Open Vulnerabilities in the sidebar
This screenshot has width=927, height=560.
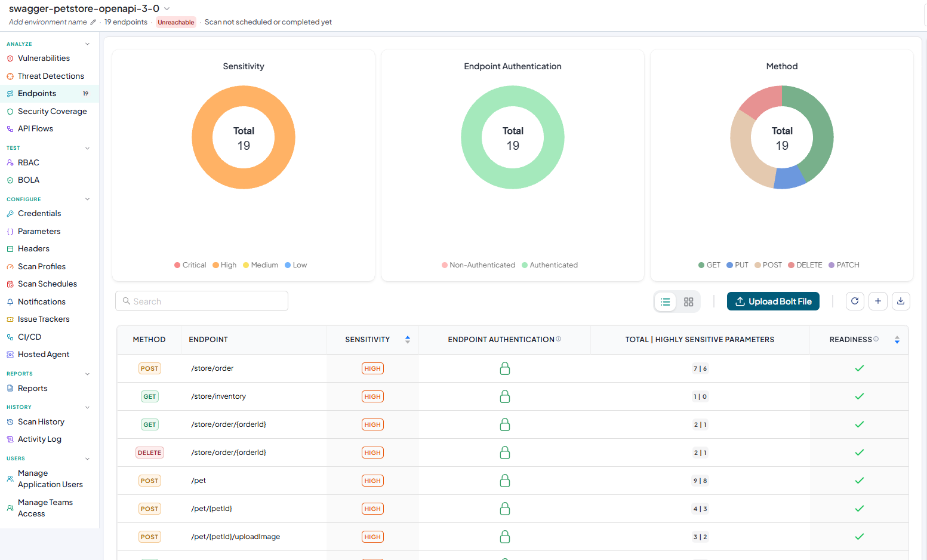[44, 59]
